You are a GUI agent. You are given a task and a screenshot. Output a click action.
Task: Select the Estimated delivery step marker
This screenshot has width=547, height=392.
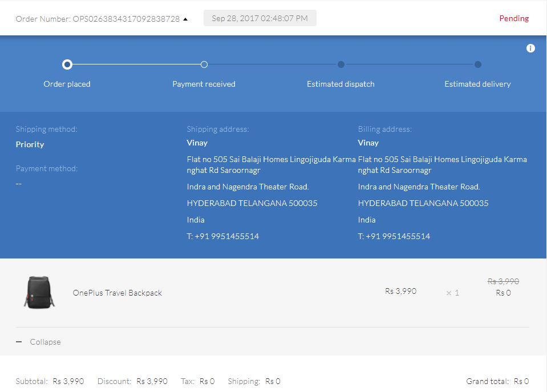pos(477,64)
